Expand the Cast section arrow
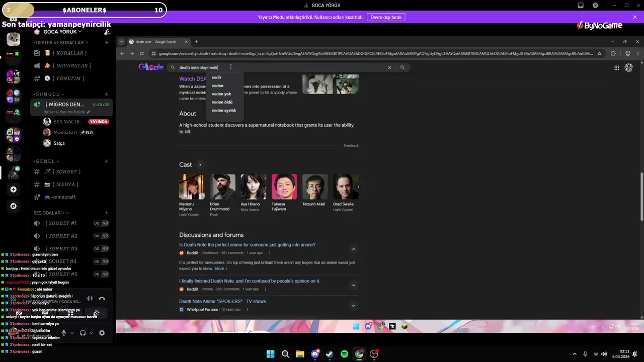The height and width of the screenshot is (362, 644). [x=200, y=165]
